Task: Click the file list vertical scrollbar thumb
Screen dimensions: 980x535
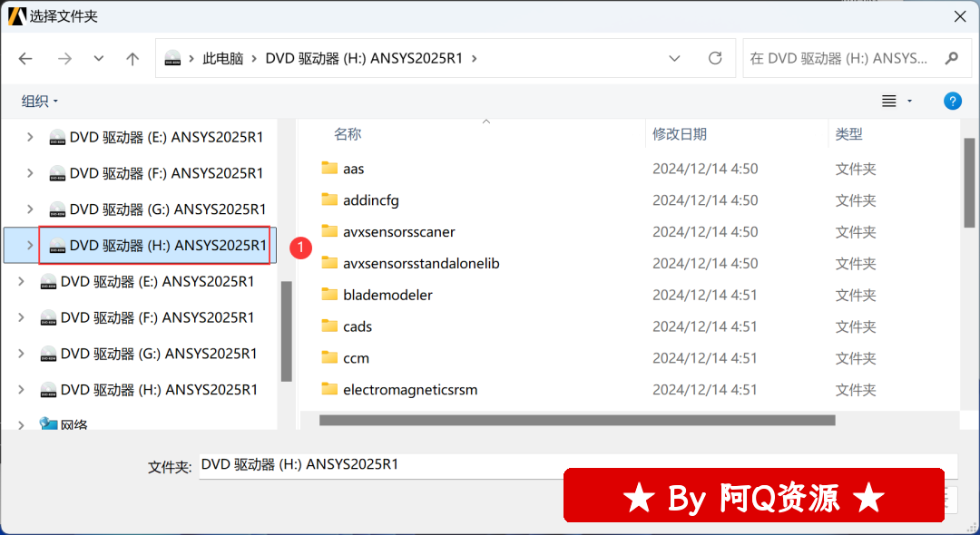Action: point(969,183)
